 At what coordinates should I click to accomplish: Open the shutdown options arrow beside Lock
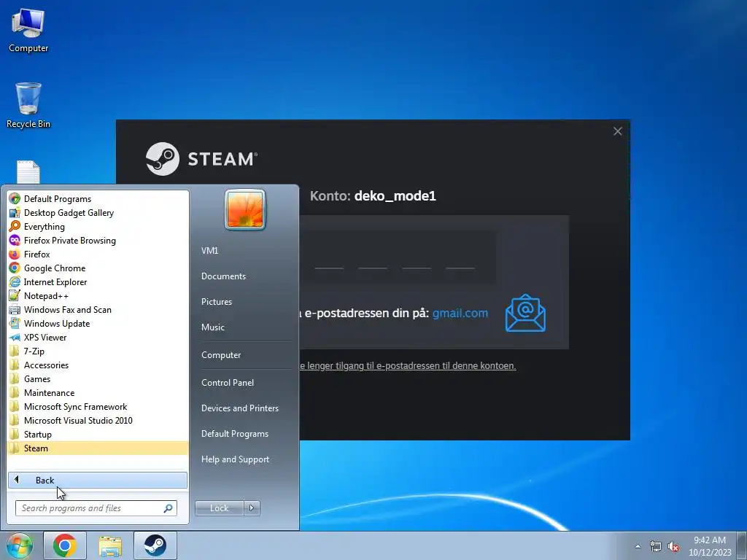coord(252,508)
